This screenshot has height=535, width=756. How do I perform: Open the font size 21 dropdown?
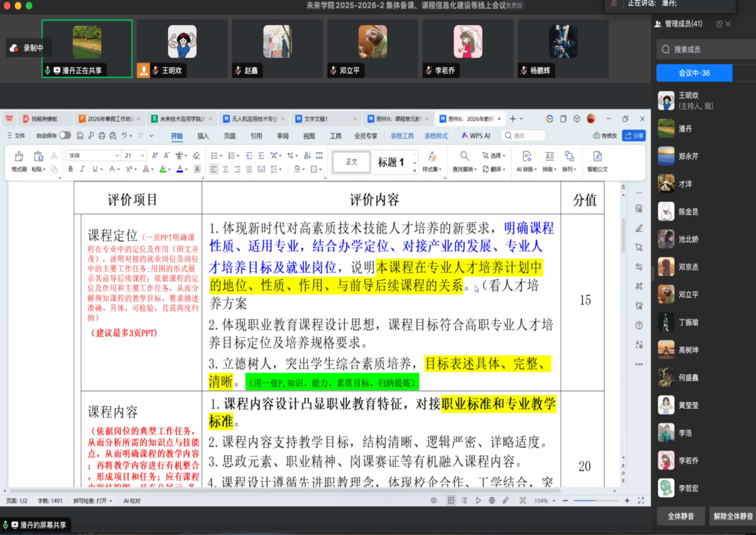click(142, 156)
